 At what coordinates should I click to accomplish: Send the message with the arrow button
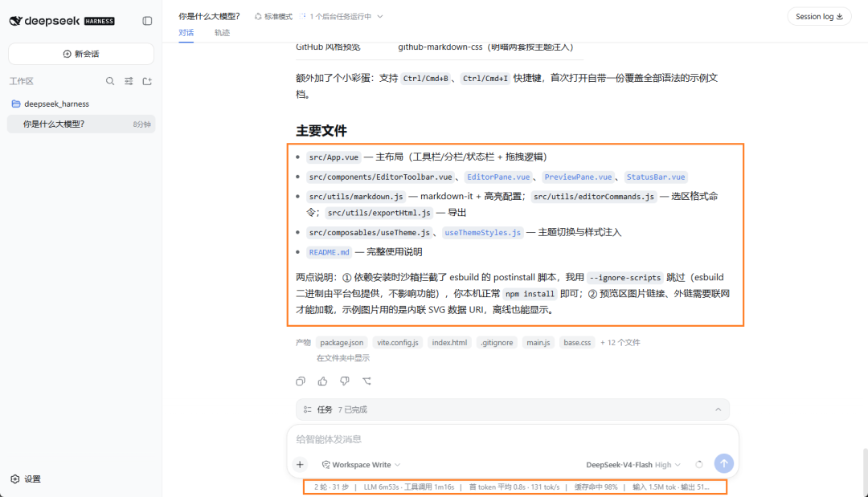coord(723,463)
